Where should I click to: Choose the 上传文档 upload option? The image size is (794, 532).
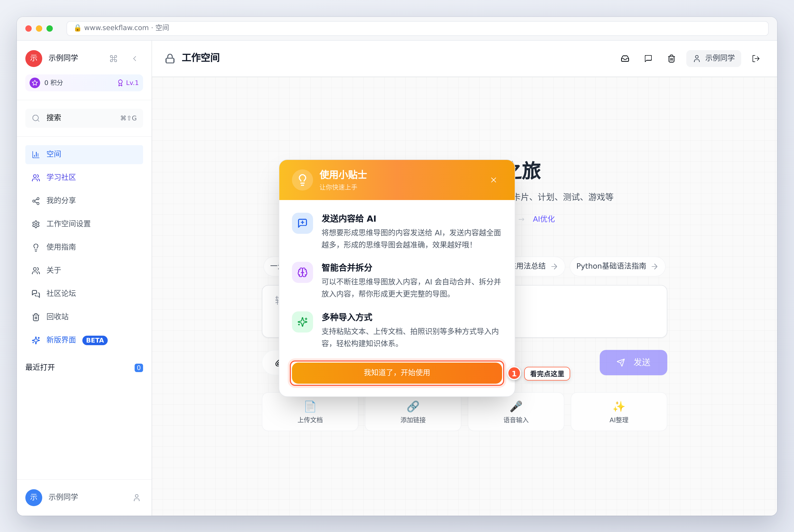(x=310, y=412)
